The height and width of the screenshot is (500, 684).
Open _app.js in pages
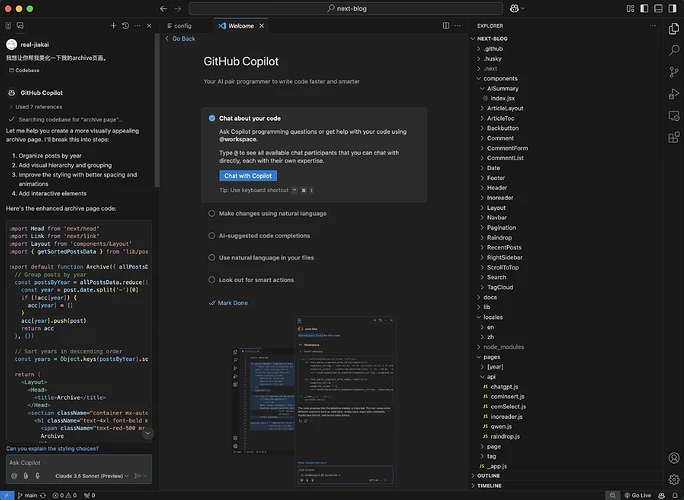coord(496,466)
